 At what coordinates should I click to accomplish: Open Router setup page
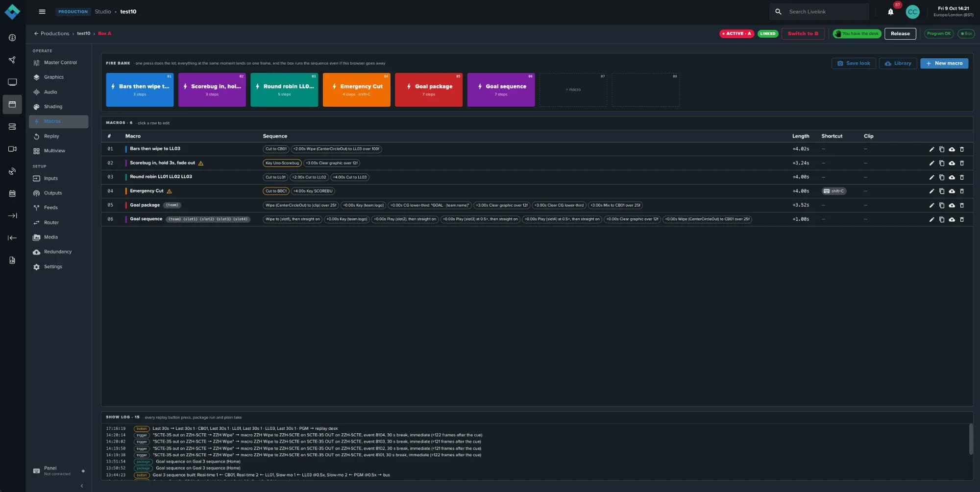coord(59,222)
